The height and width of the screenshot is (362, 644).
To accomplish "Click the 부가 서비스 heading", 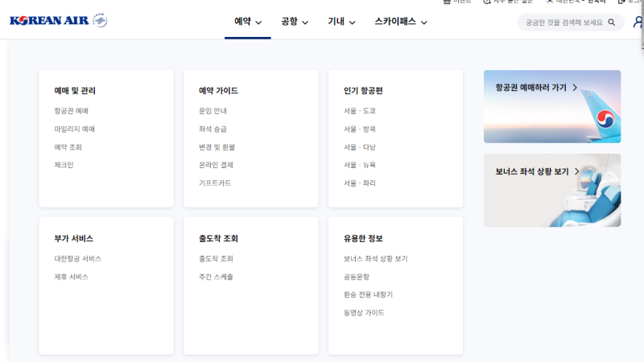I will point(74,238).
